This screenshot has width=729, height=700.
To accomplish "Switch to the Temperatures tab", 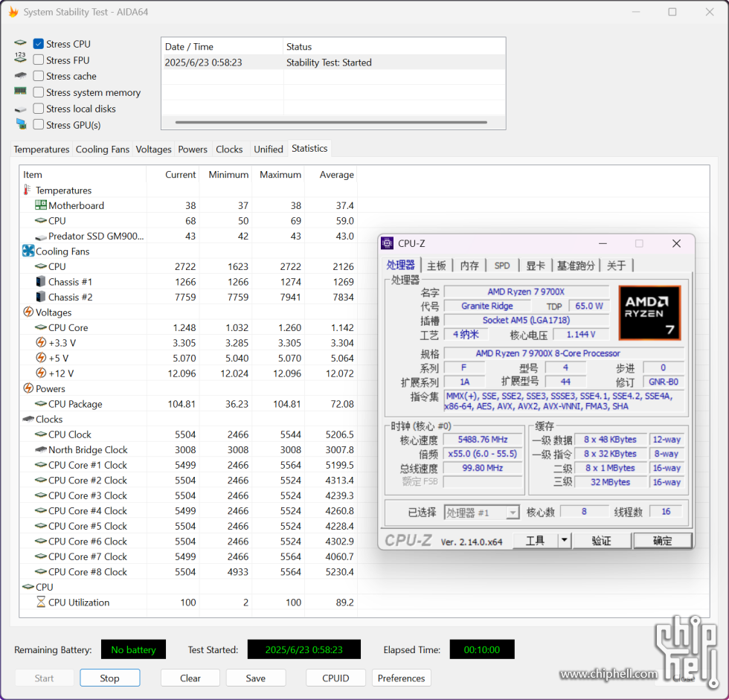I will coord(42,150).
